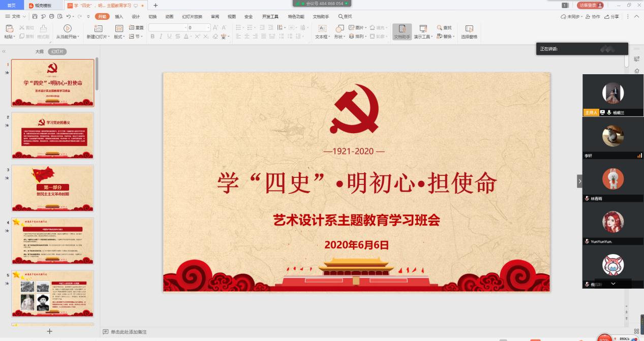Collapse the slide panel with double chevron

point(4,51)
